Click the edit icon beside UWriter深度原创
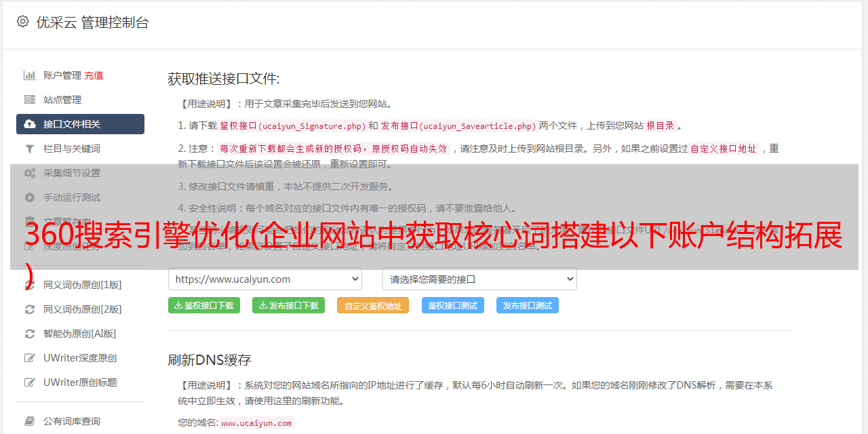The image size is (868, 434). coord(30,358)
